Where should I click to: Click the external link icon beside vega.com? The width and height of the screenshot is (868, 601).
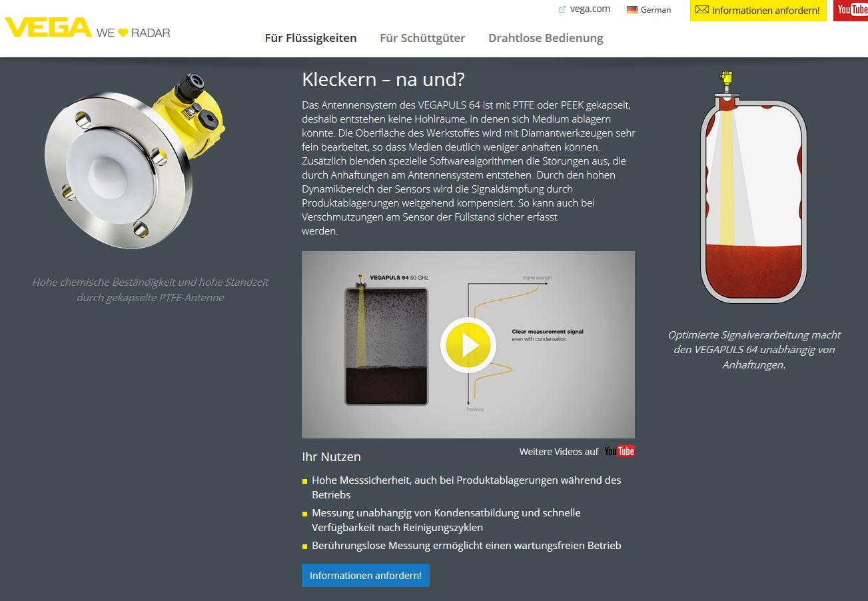tap(562, 9)
